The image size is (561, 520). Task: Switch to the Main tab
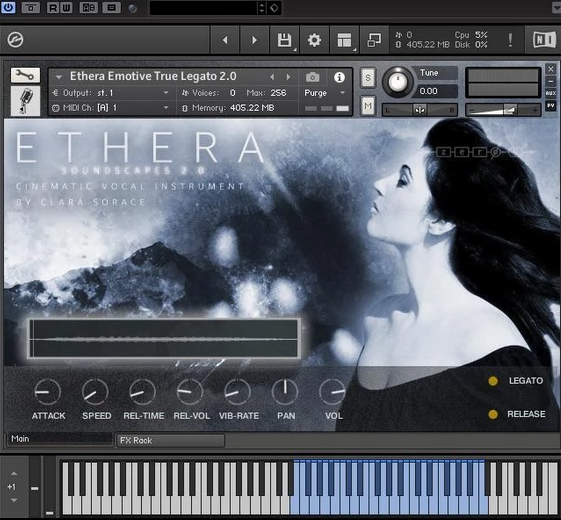[x=59, y=439]
